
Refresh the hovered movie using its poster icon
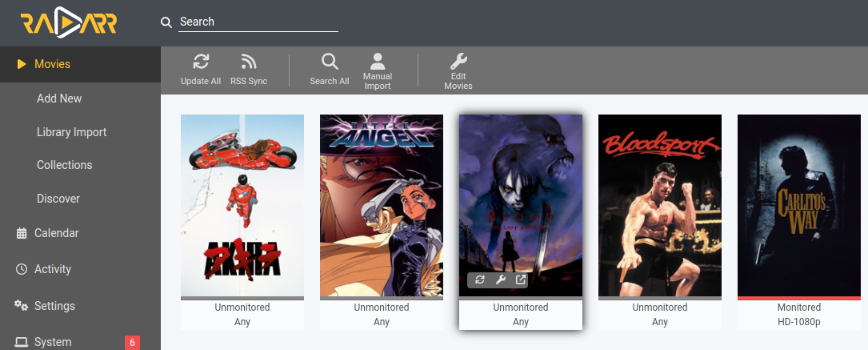480,280
